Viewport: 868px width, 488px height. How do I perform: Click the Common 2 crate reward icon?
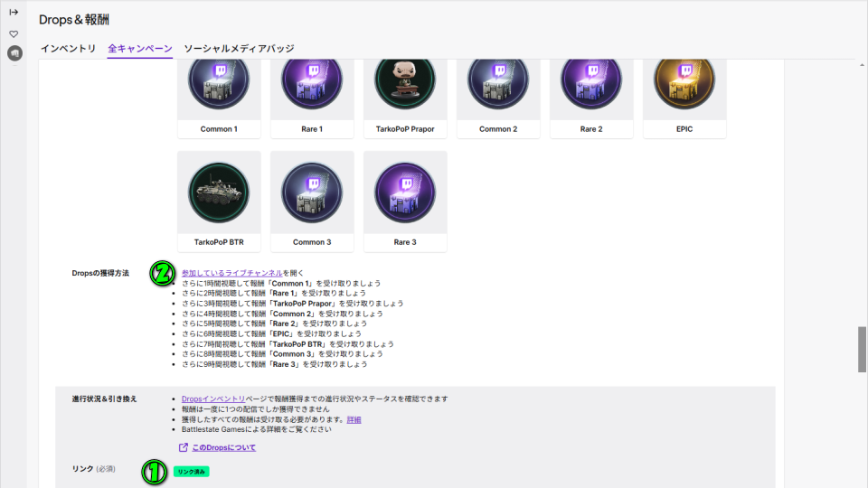498,81
